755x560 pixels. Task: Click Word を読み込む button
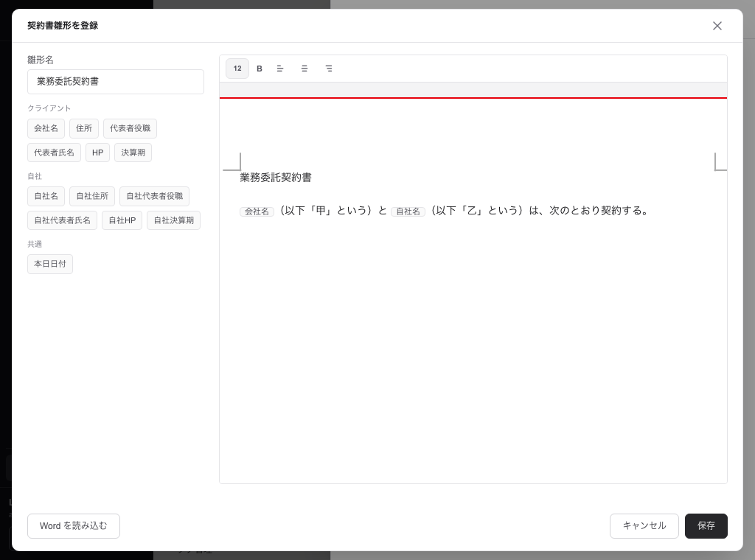point(74,526)
